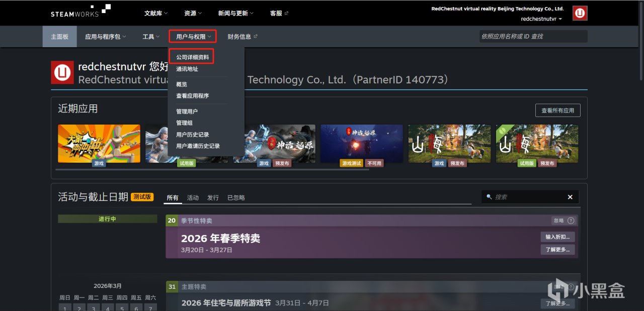Open 用户邀请历史记录 entry
Screen dimensions: 644x311
click(x=198, y=146)
